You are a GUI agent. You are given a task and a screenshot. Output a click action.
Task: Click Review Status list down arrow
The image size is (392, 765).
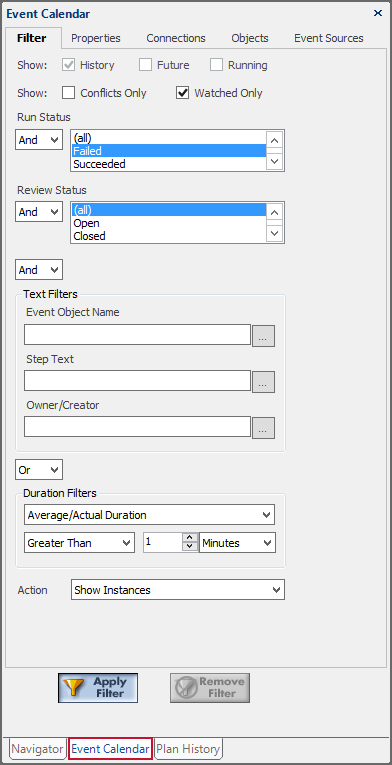tap(275, 233)
